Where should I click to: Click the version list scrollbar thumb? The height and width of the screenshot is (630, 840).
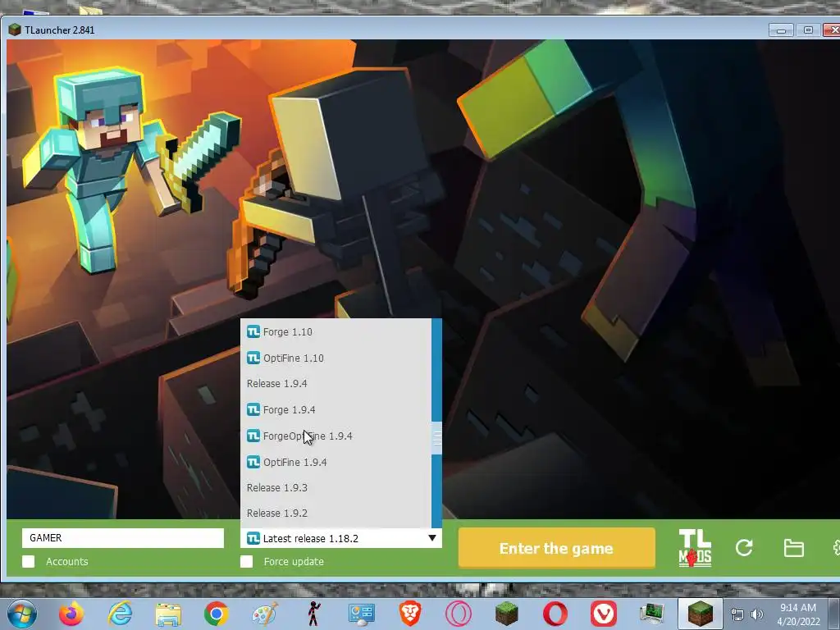pos(437,438)
